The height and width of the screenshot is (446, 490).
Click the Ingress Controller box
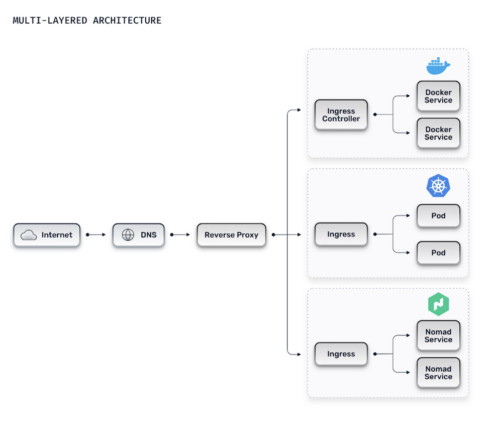pyautogui.click(x=341, y=115)
